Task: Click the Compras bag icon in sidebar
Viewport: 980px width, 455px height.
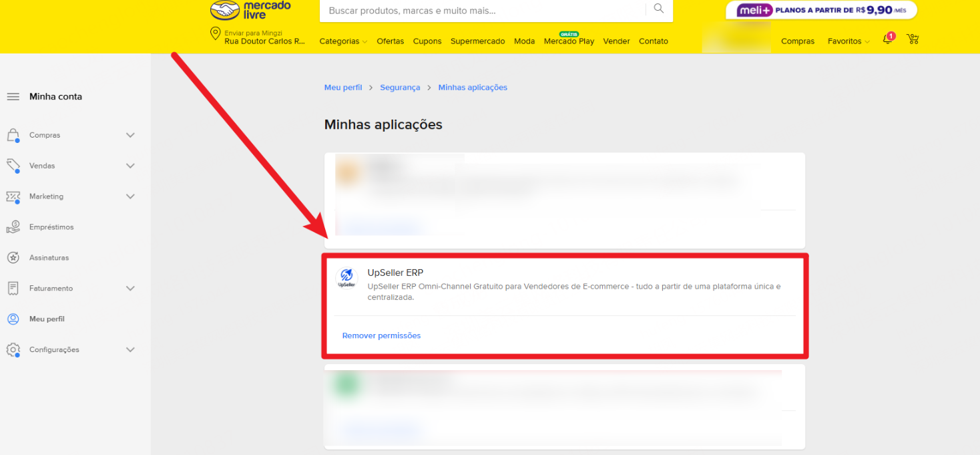Action: pyautogui.click(x=13, y=136)
